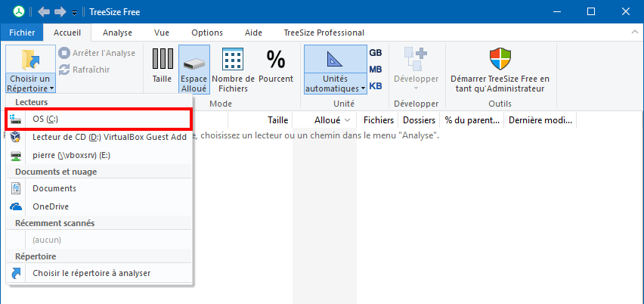
Task: Click the Choisir un Répertoire folder icon
Action: tap(30, 58)
